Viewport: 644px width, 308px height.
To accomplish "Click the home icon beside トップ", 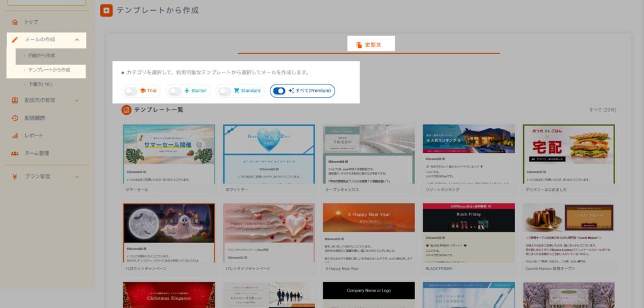I will pos(14,22).
